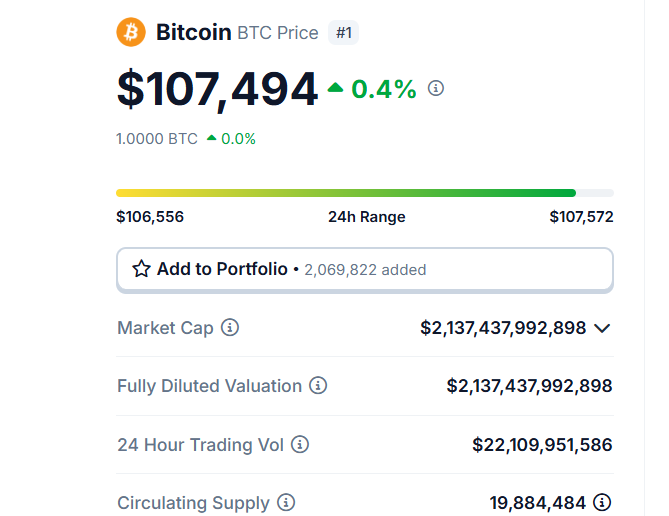Click the green up arrow beside 0.4%
Image resolution: width=669 pixels, height=516 pixels.
(335, 89)
